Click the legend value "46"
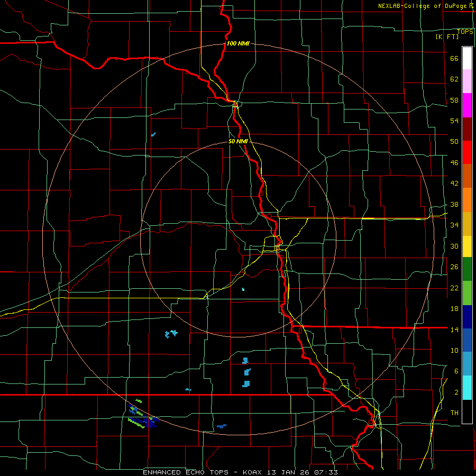Viewport: 476px width, 476px height. pos(454,163)
